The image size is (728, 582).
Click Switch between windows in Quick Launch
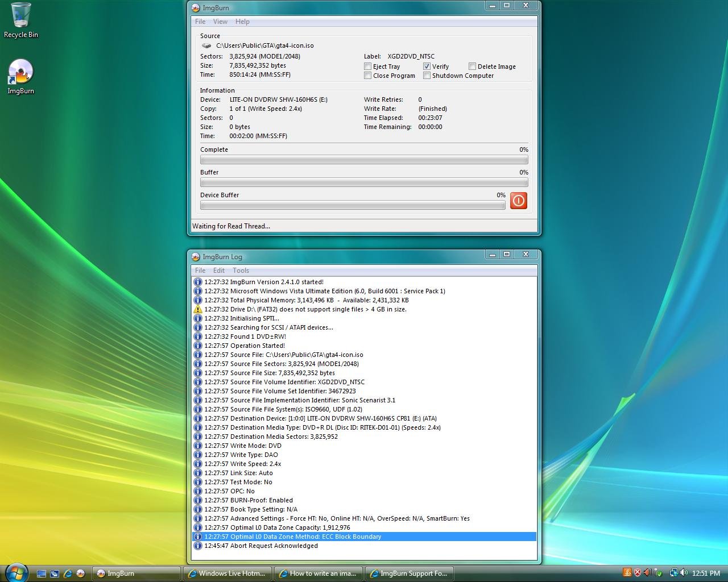(x=55, y=573)
